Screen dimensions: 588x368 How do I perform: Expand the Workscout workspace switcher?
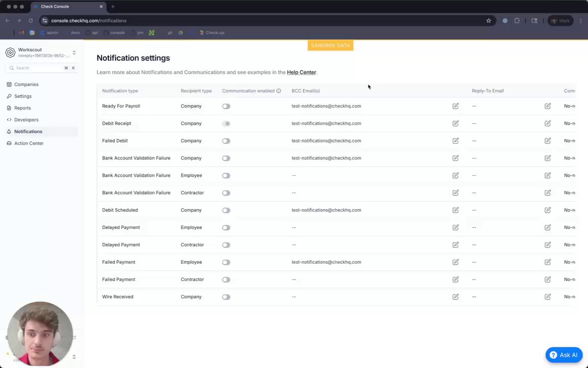click(74, 53)
